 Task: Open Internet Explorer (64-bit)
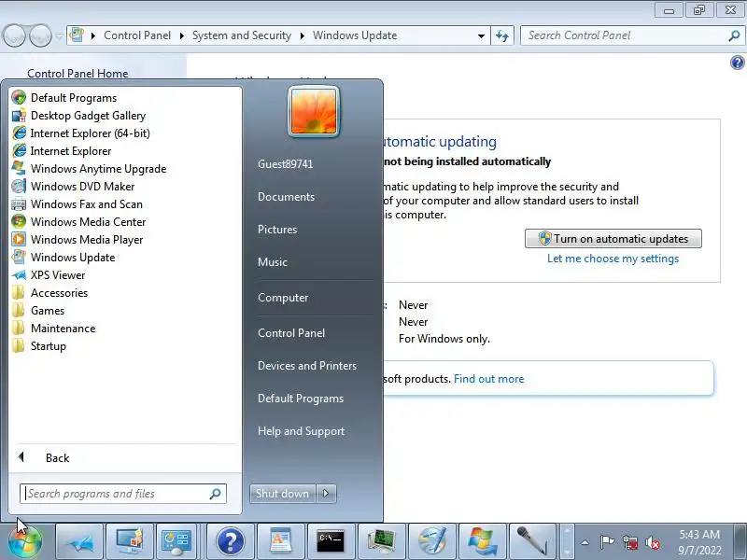[90, 133]
